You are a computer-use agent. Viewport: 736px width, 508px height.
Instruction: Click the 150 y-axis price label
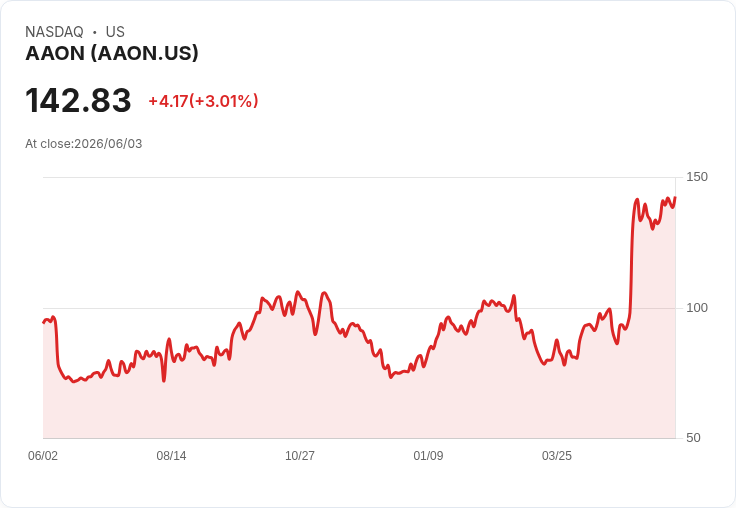tap(697, 177)
